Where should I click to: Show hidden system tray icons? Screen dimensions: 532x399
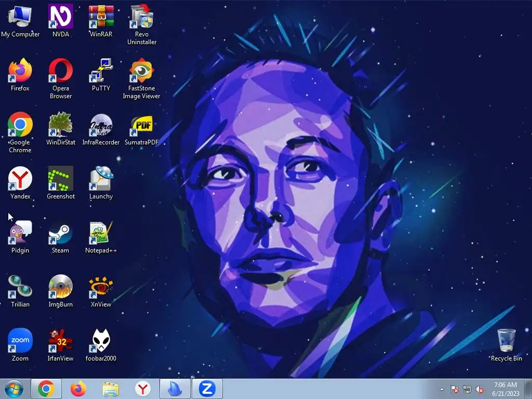(442, 389)
